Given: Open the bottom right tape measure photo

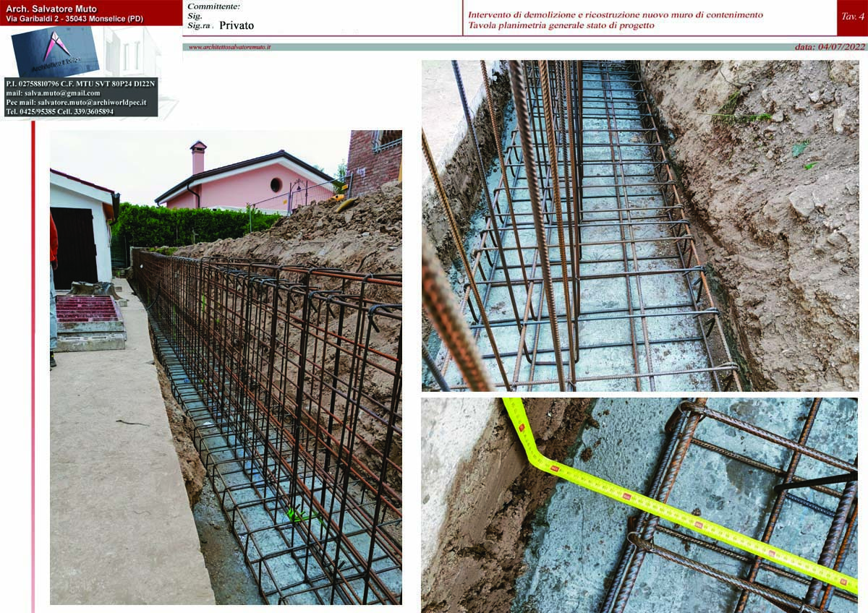Looking at the screenshot, I should pos(640,505).
